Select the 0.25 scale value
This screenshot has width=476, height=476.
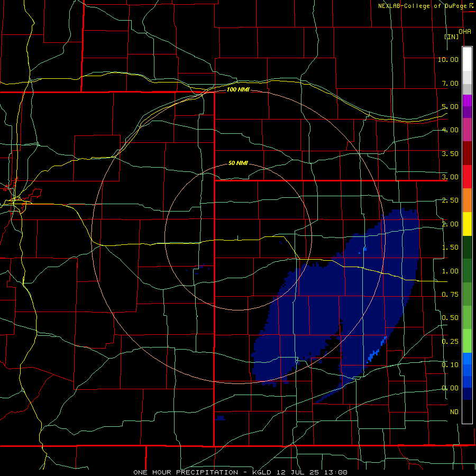[x=450, y=342]
